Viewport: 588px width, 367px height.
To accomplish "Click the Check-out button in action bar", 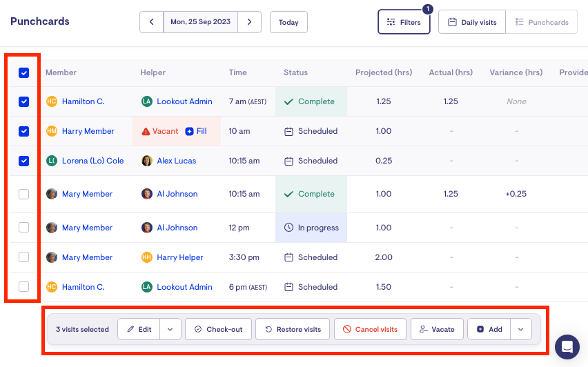I will pos(218,329).
